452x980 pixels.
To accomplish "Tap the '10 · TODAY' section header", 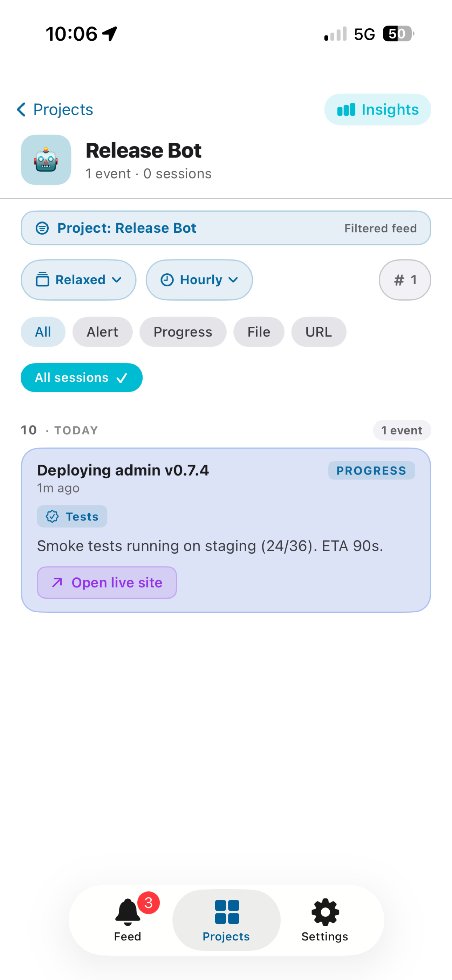I will (x=59, y=430).
